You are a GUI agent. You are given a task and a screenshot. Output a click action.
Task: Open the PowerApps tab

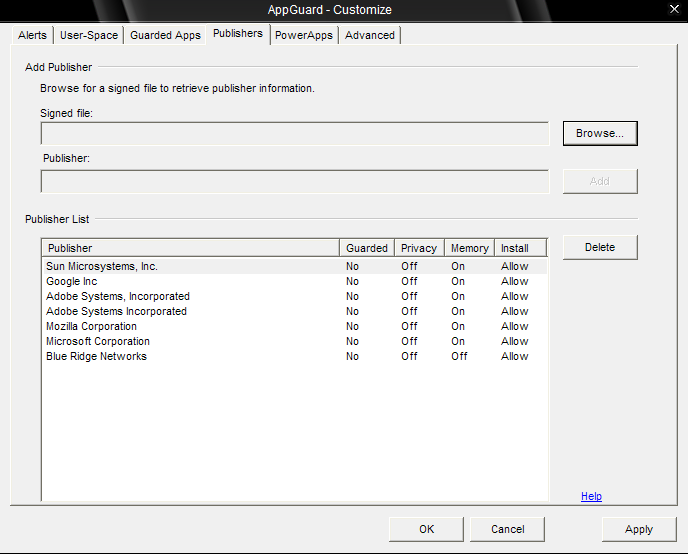[x=304, y=35]
